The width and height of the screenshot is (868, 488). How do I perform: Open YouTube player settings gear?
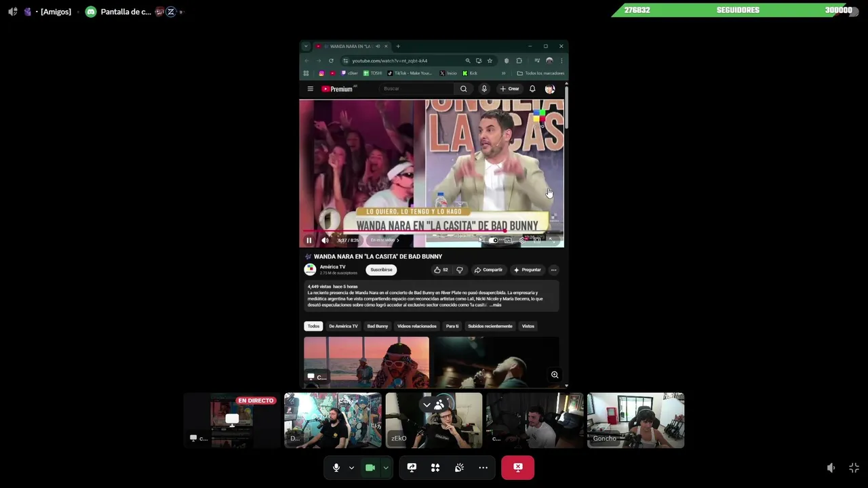coord(522,240)
